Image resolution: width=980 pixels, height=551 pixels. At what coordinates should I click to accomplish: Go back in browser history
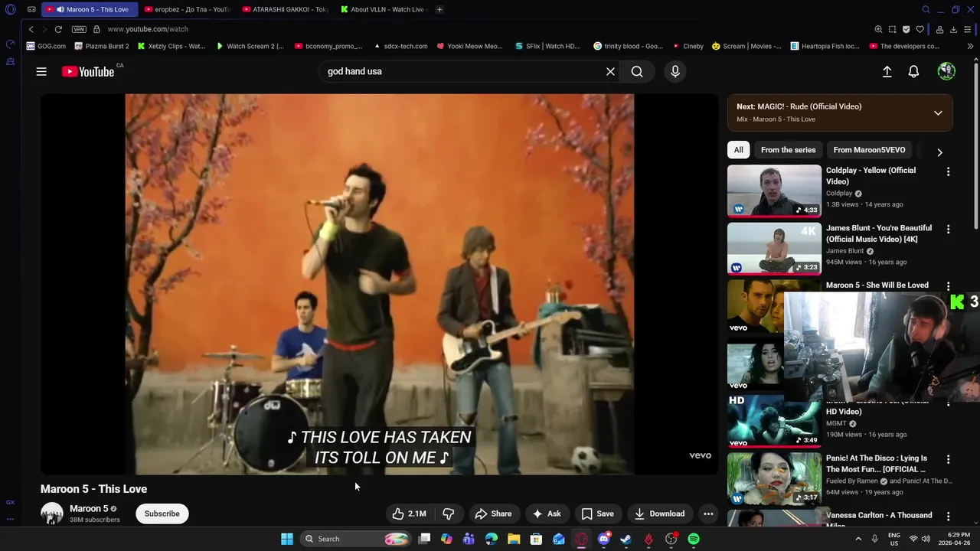pyautogui.click(x=31, y=29)
